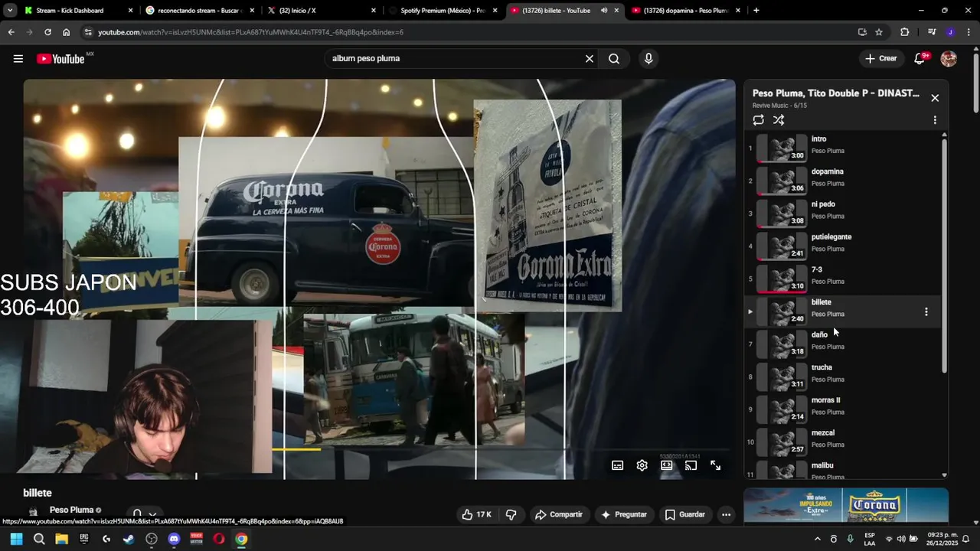This screenshot has width=980, height=551.
Task: Click the address bar URL
Action: point(250,32)
